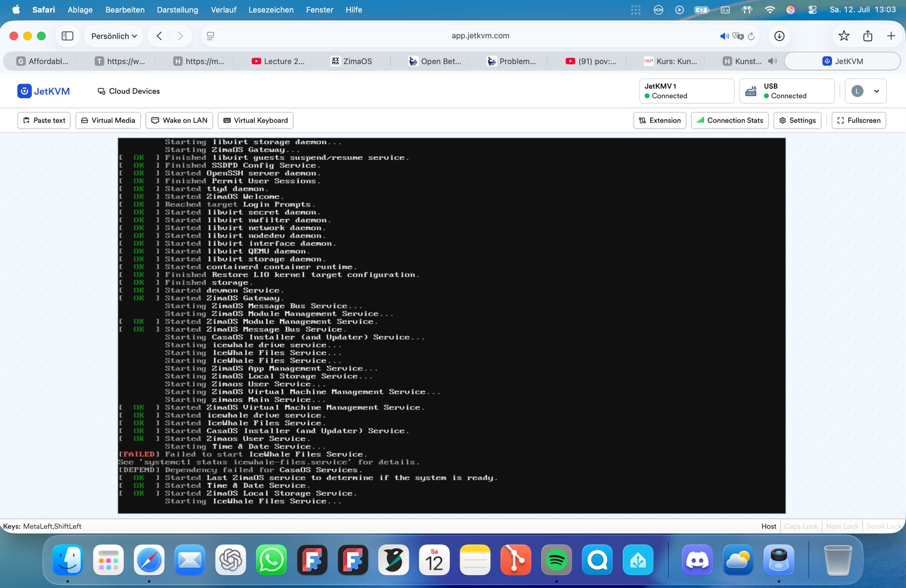Switch to the ZimaOS tab
This screenshot has width=906, height=588.
(352, 61)
